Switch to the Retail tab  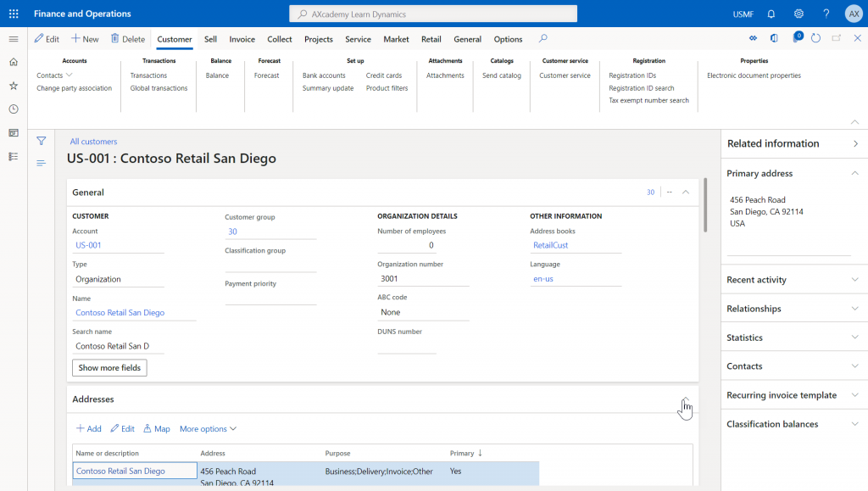(431, 39)
